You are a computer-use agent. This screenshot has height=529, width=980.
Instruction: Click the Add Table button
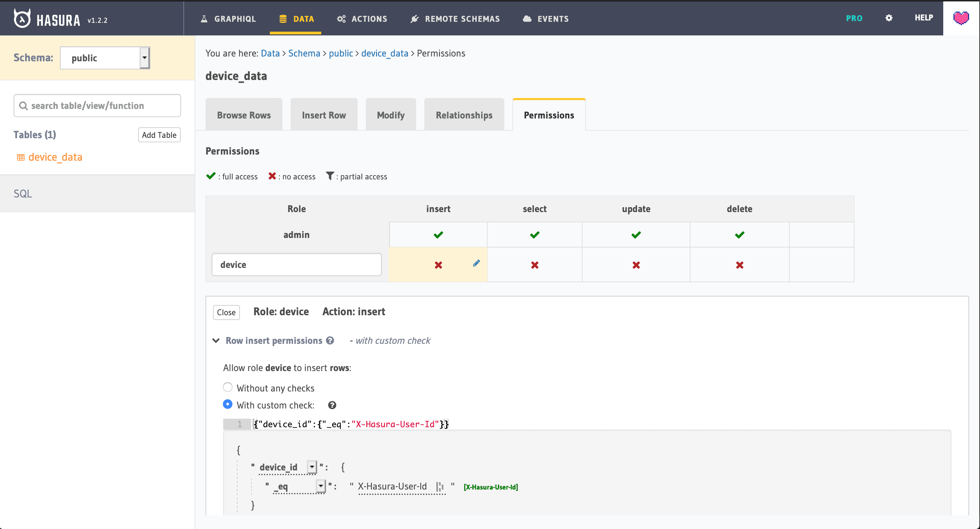(x=158, y=135)
